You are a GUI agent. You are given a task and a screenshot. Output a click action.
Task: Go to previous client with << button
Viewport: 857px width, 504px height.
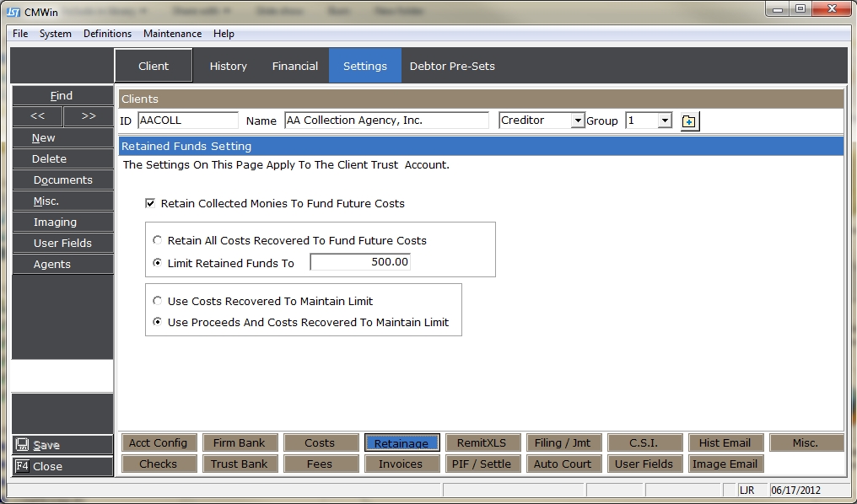pos(37,116)
